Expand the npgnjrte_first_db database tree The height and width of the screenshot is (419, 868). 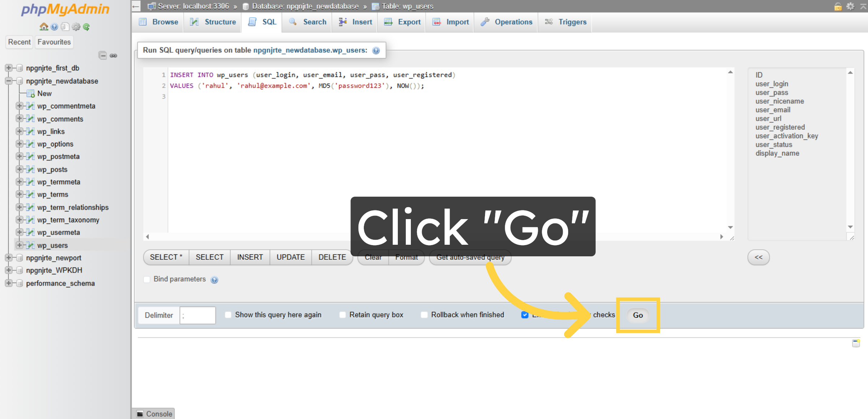pyautogui.click(x=9, y=68)
